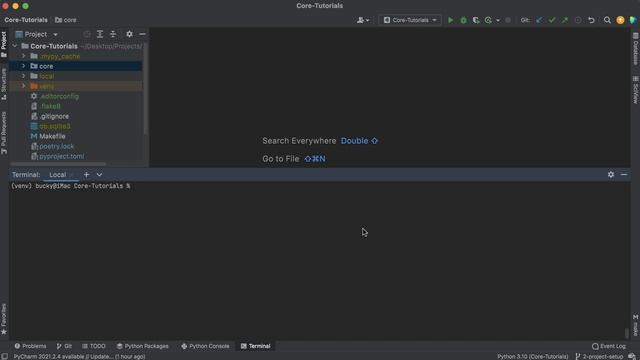The image size is (640, 360).
Task: Open Python Packages tab
Action: click(x=142, y=346)
